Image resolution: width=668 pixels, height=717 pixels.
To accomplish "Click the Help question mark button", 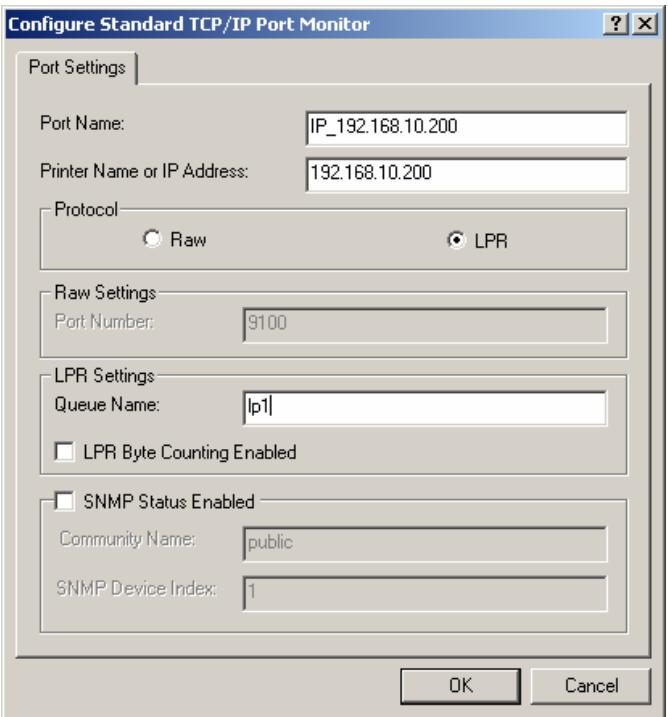I will click(615, 23).
